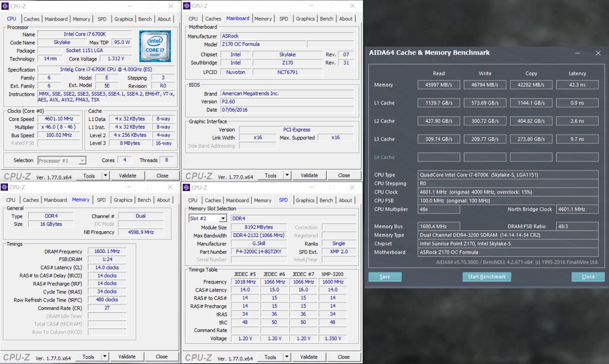
Task: Click the Close button in the CPU window
Action: (x=162, y=175)
